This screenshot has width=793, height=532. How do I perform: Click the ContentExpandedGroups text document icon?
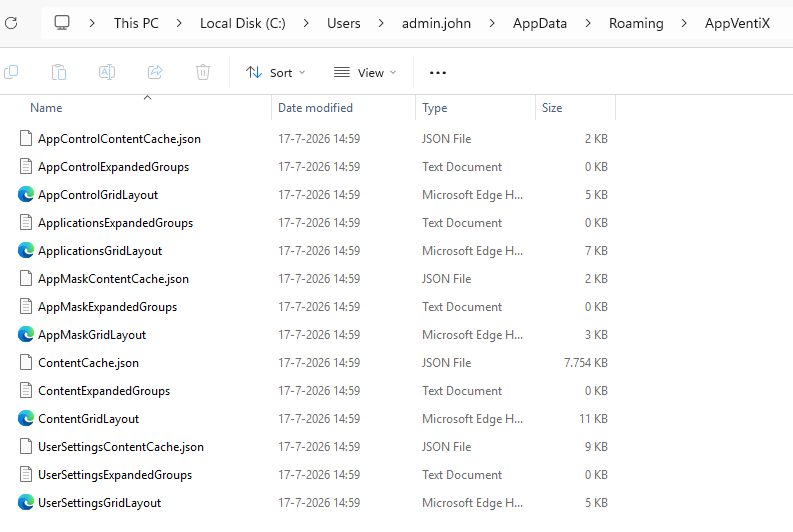26,390
